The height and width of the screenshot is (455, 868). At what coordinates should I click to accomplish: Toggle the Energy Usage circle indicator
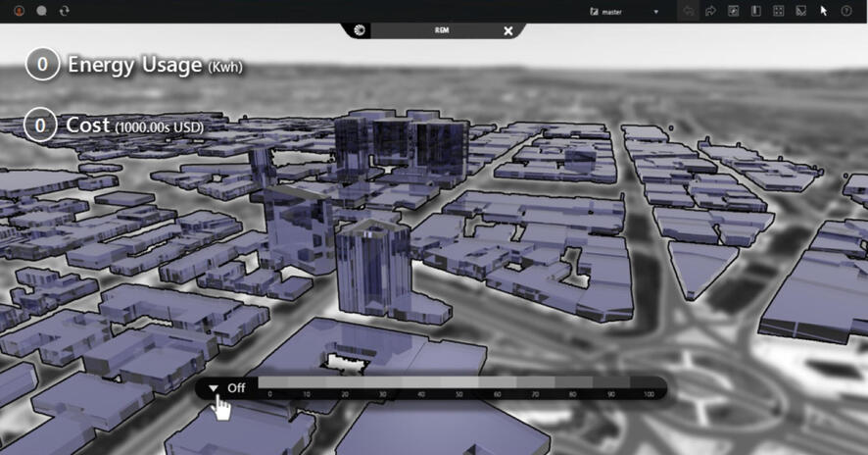click(41, 66)
